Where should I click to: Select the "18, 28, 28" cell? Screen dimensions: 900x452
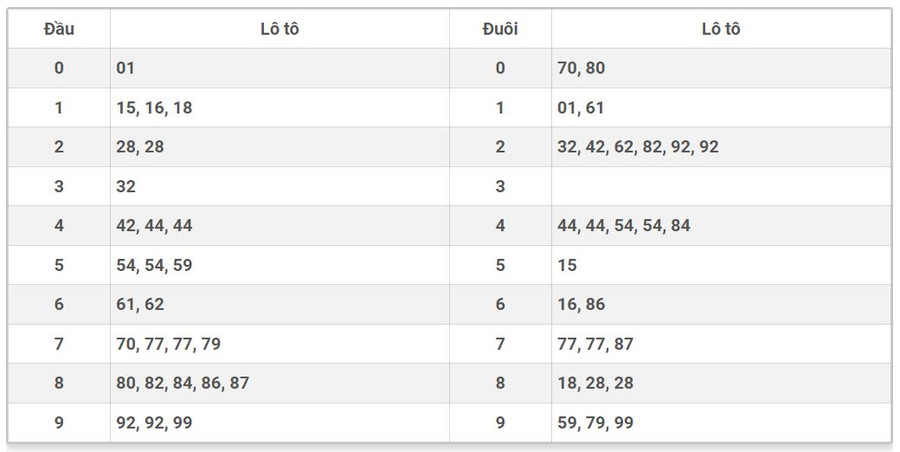pos(595,383)
